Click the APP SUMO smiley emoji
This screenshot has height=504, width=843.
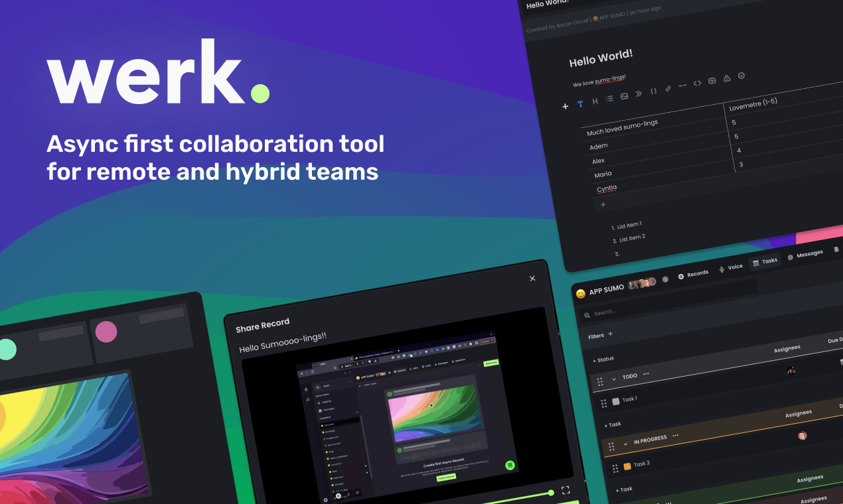581,293
